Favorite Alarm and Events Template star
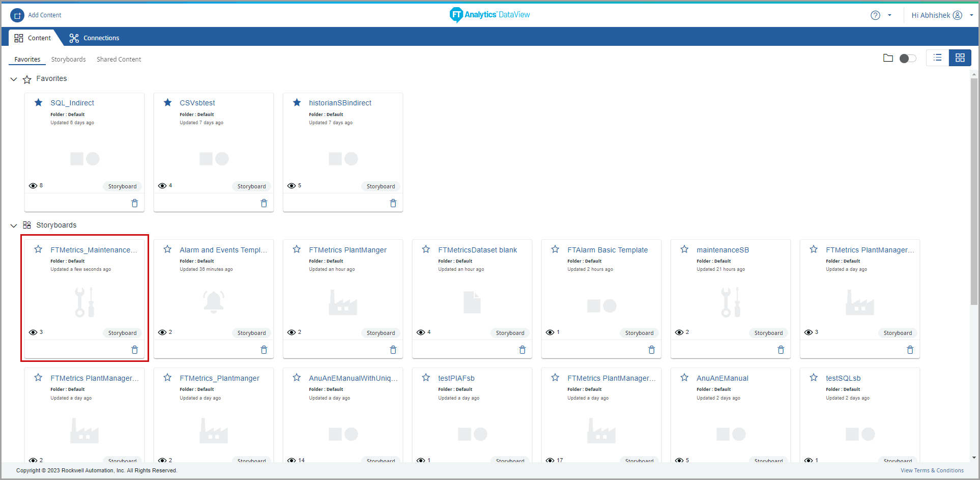The height and width of the screenshot is (480, 980). pos(167,249)
